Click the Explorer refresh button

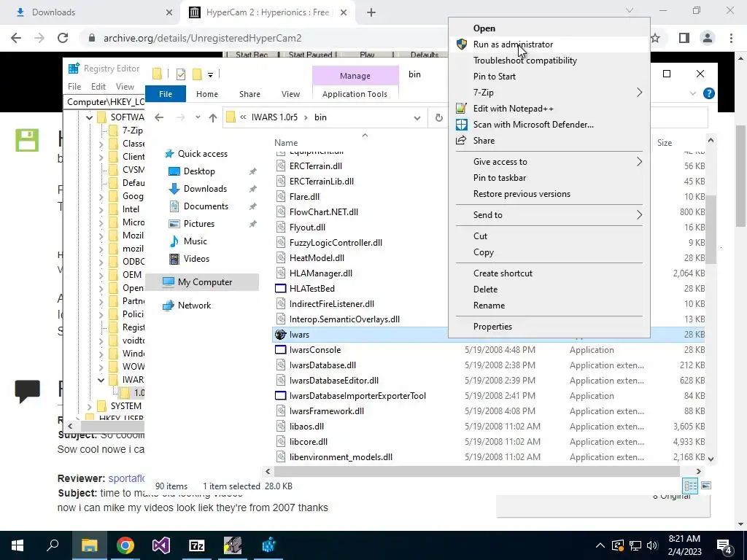coord(438,117)
